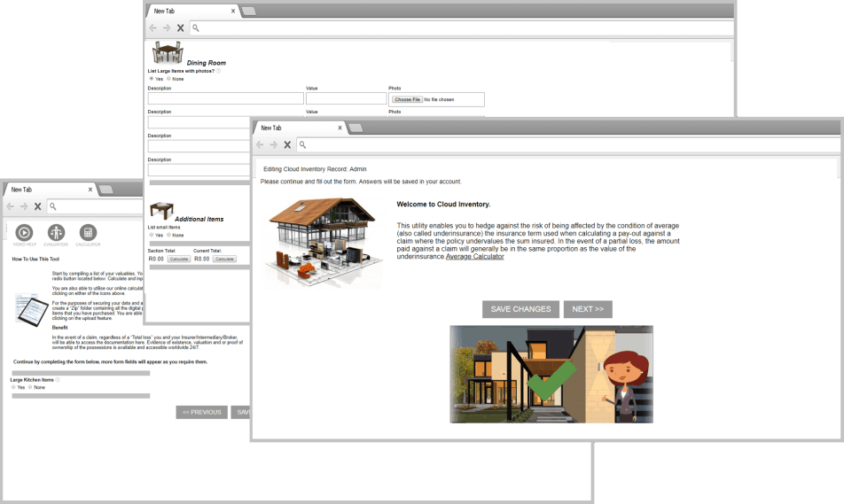
Task: Select Yes for Additional Items small items
Action: click(152, 235)
